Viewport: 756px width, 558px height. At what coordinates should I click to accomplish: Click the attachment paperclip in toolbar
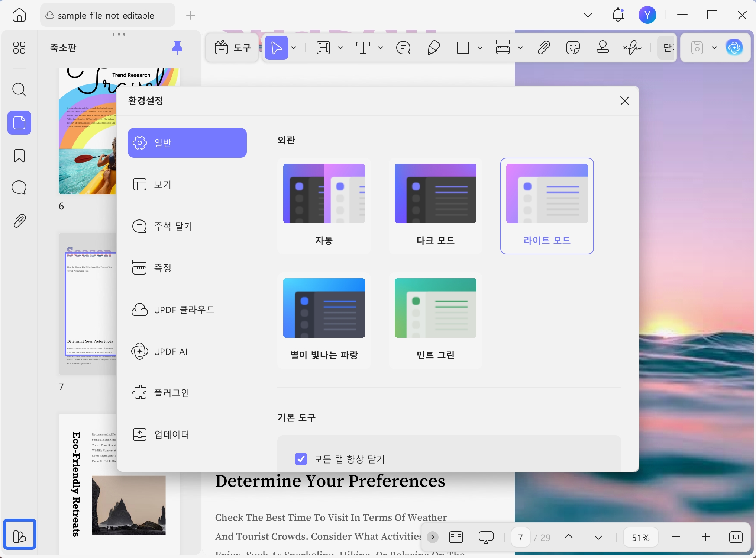[x=543, y=48]
